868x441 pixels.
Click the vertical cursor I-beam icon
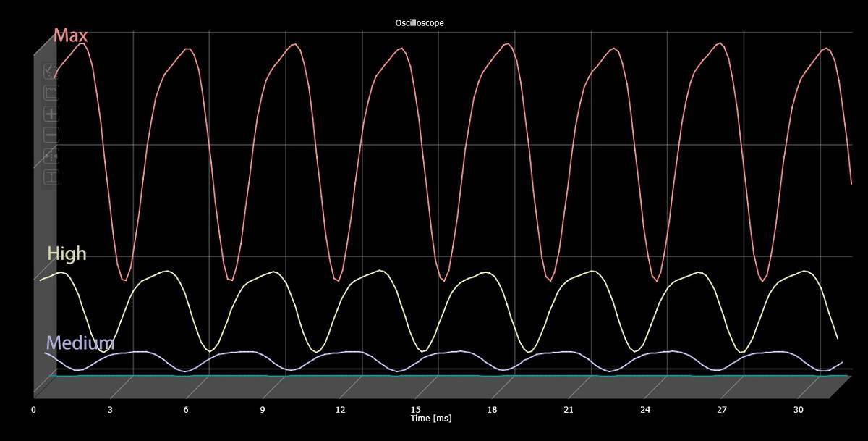pyautogui.click(x=51, y=177)
